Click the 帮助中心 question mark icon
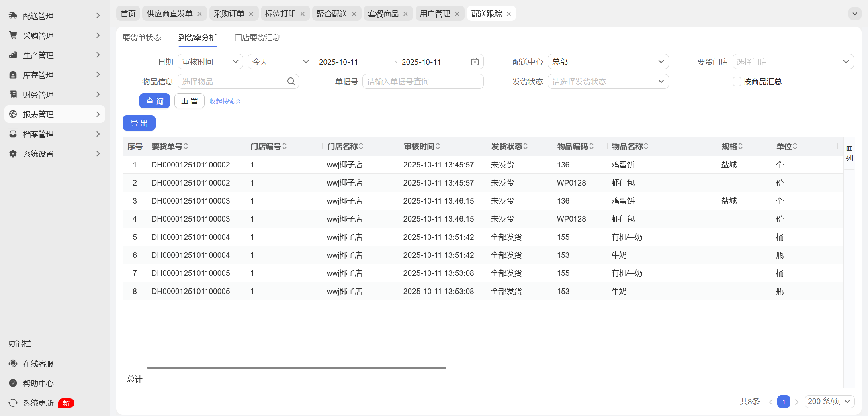The height and width of the screenshot is (416, 868). point(13,383)
